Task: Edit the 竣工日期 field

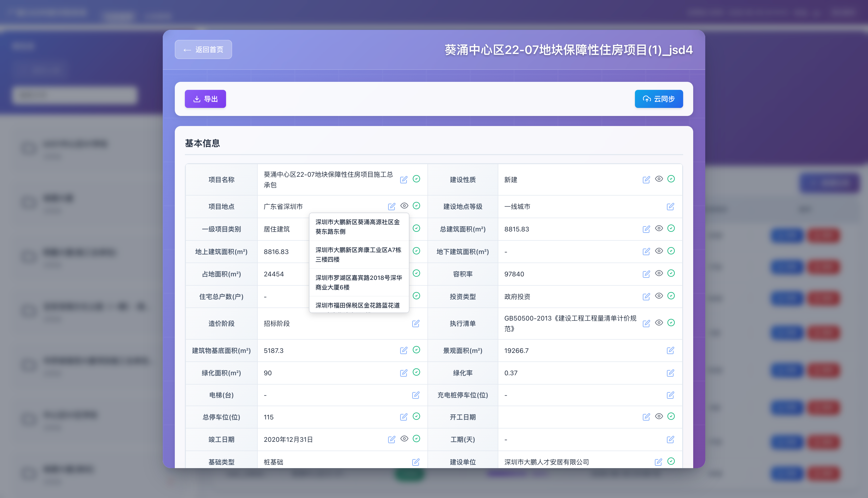Action: pyautogui.click(x=392, y=440)
